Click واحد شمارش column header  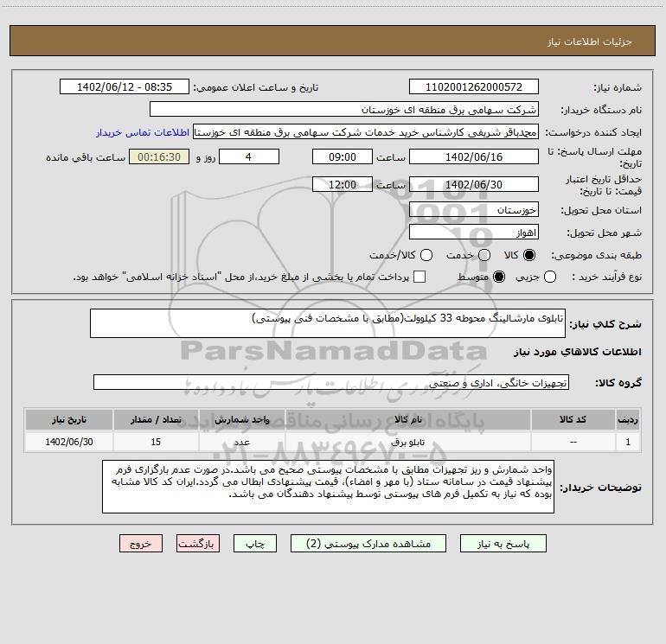[x=241, y=419]
